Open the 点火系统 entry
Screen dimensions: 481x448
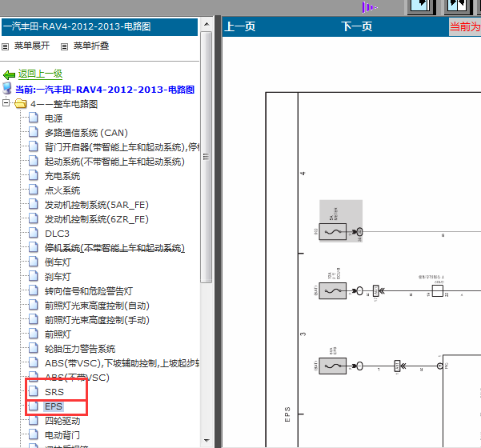[x=62, y=190]
